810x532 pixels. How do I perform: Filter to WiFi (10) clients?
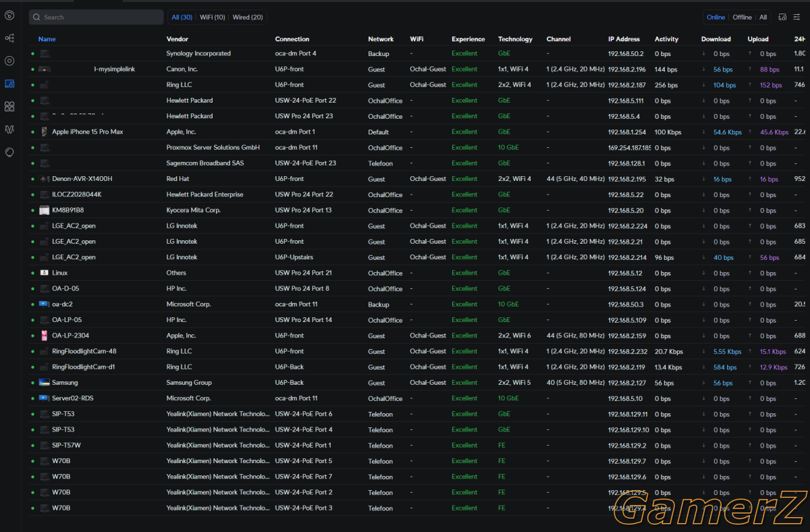coord(213,17)
